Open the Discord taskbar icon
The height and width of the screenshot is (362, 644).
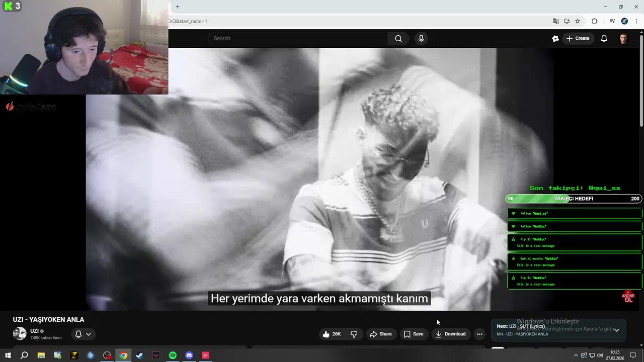point(189,355)
